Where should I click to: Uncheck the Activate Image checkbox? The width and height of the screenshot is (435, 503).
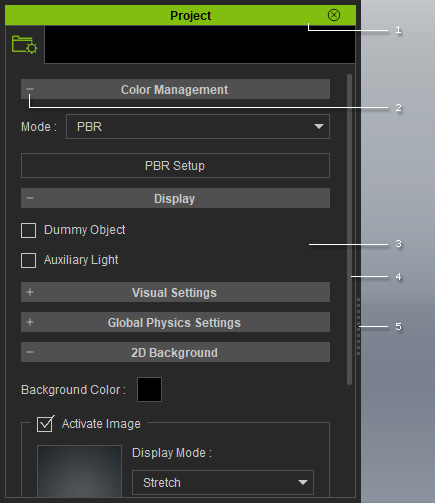tap(45, 424)
